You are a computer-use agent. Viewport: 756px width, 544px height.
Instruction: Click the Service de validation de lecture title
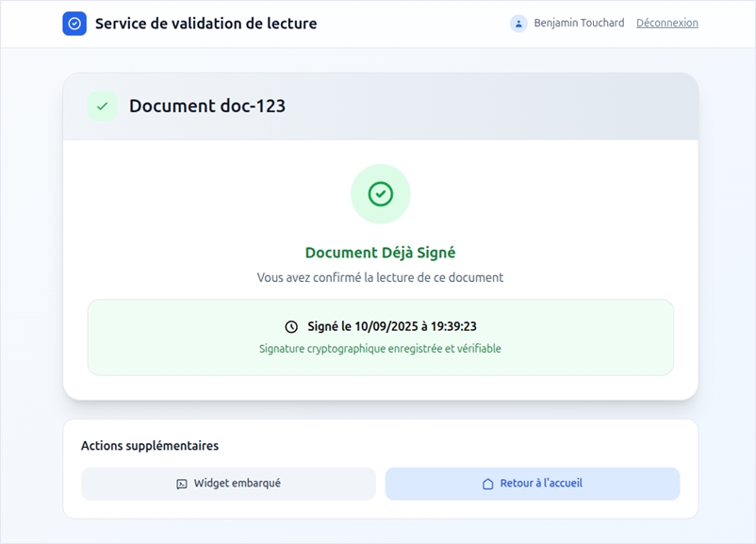205,24
